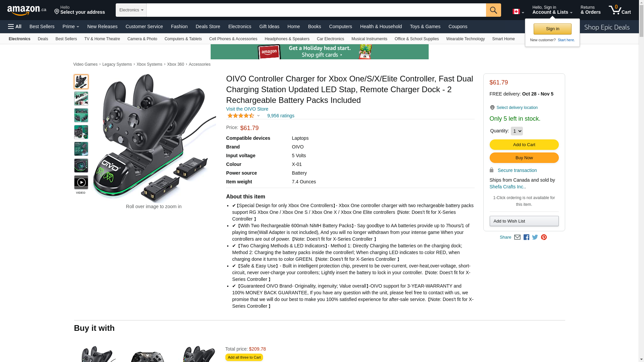Share product on Twitter

535,237
